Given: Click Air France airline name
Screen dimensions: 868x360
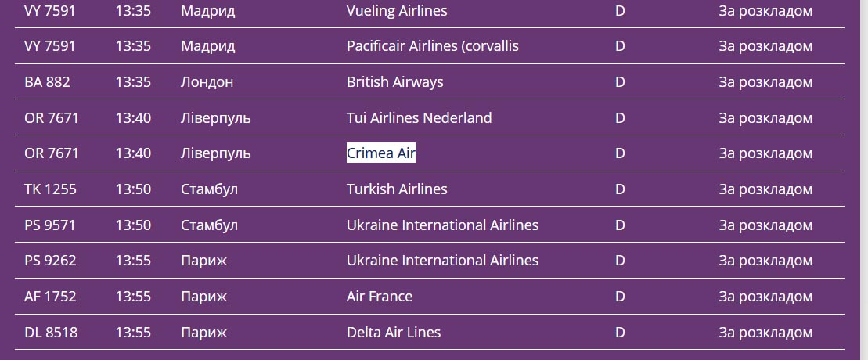Looking at the screenshot, I should (379, 297).
